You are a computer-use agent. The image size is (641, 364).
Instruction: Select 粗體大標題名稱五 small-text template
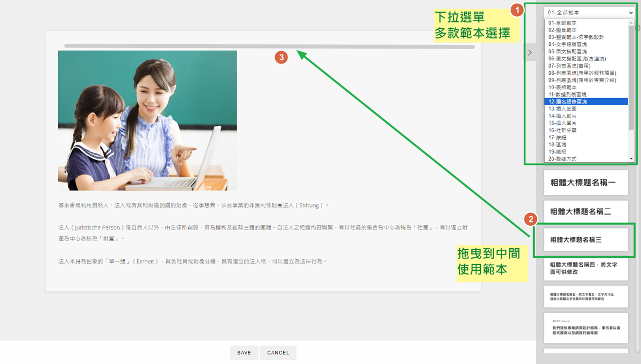586,297
